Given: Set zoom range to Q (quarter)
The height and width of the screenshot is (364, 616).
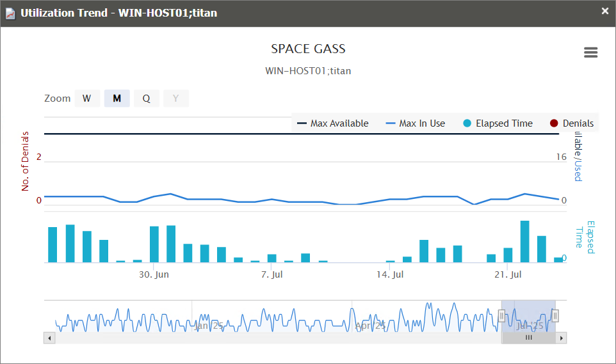Looking at the screenshot, I should [146, 98].
